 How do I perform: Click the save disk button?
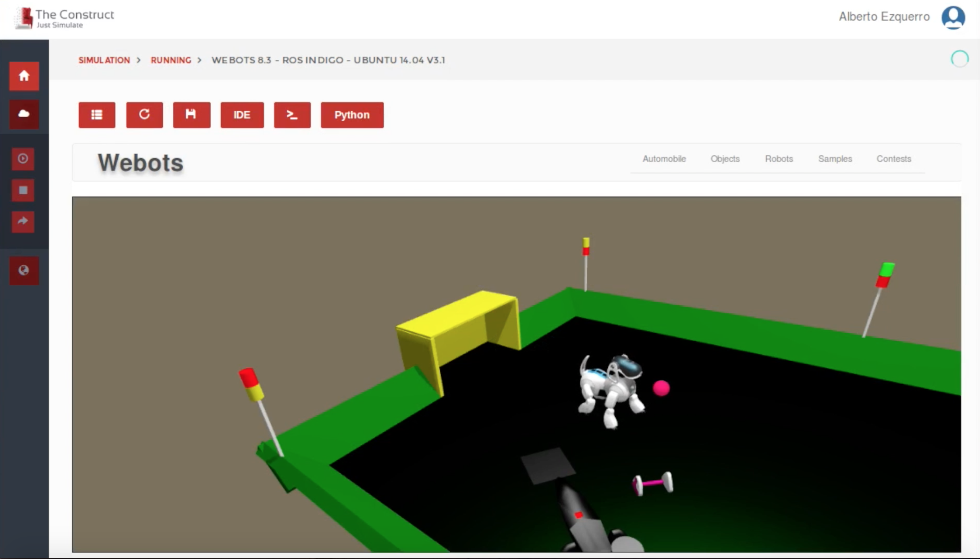[x=192, y=115]
